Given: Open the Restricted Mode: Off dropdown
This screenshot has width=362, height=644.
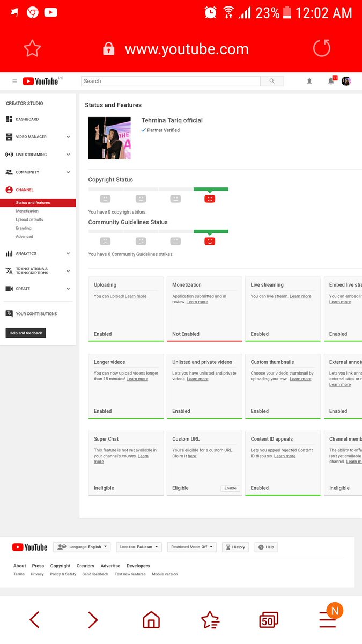Looking at the screenshot, I should coord(191,547).
